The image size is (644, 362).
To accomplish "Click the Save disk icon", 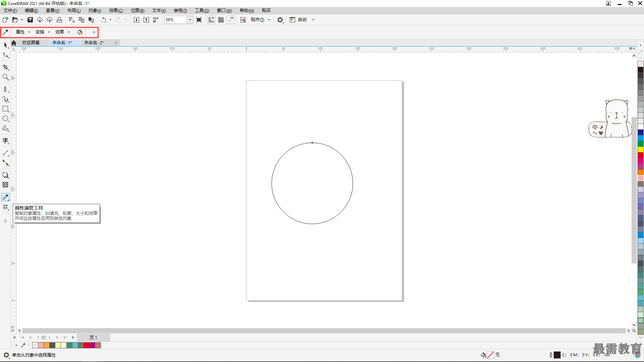I will pos(30,20).
